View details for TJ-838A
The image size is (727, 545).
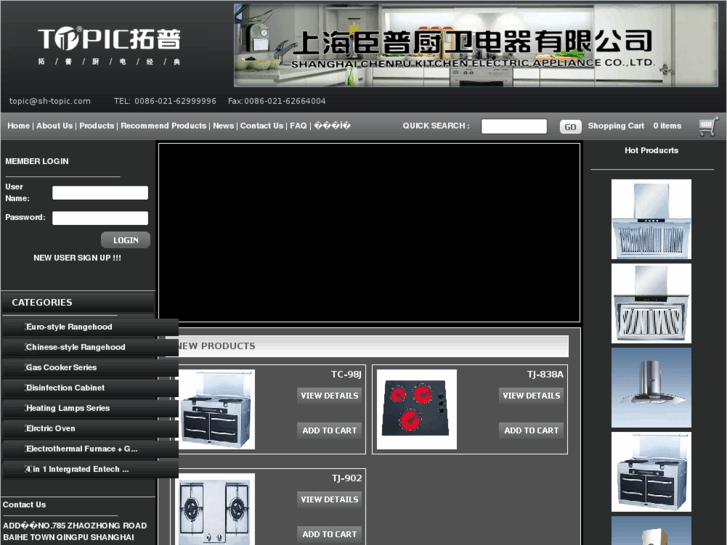(531, 396)
